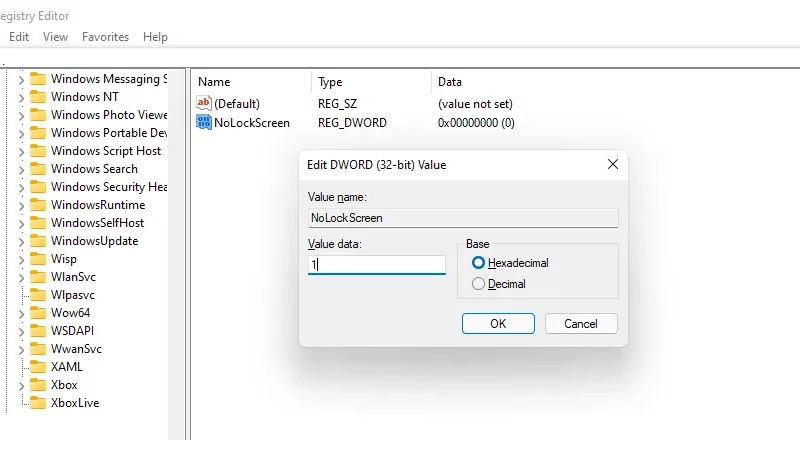Screen dimensions: 800x456
Task: Open the Favorites menu
Action: click(105, 37)
